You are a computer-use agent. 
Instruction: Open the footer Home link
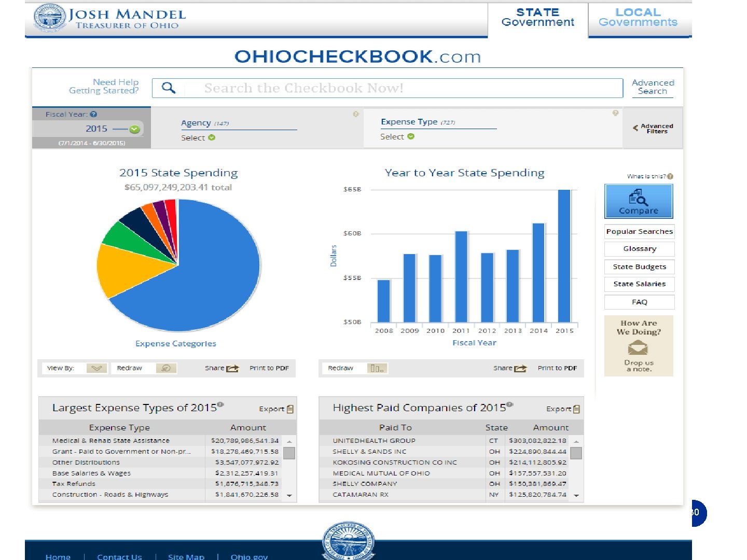(58, 556)
